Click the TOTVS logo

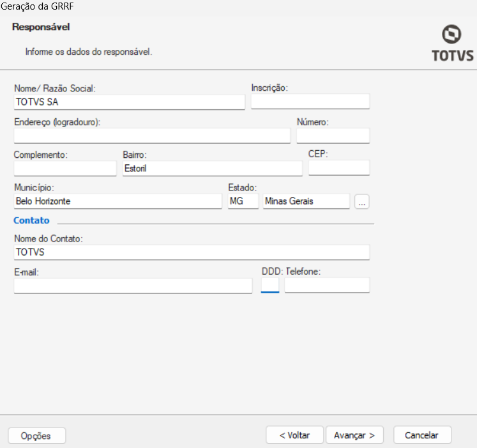[x=452, y=43]
